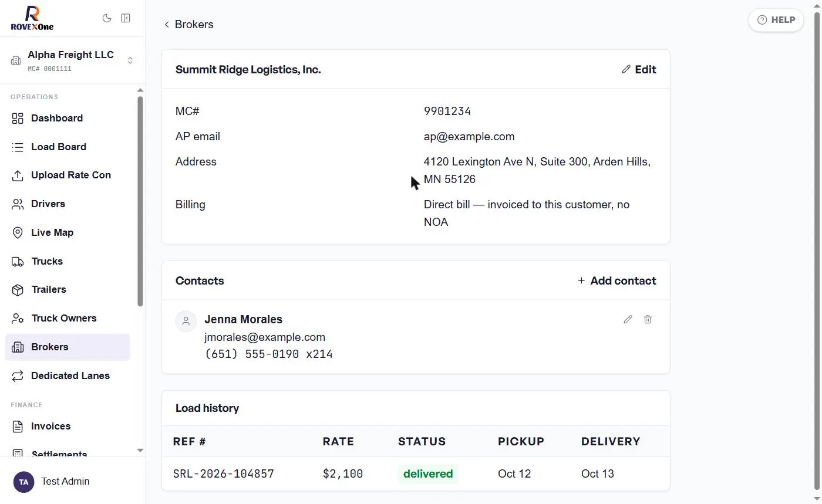Image resolution: width=822 pixels, height=504 pixels.
Task: Click the Load Board list icon
Action: pyautogui.click(x=18, y=147)
